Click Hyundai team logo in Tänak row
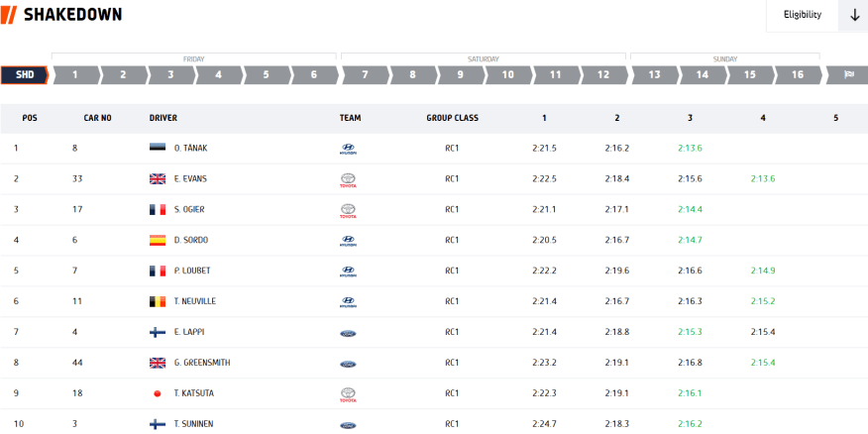The image size is (868, 434). [x=347, y=149]
